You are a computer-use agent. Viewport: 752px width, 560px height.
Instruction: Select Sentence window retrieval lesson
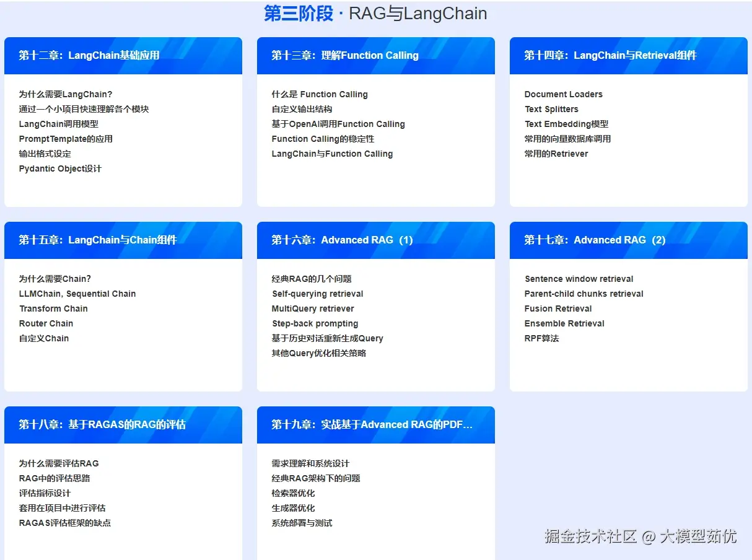tap(579, 279)
